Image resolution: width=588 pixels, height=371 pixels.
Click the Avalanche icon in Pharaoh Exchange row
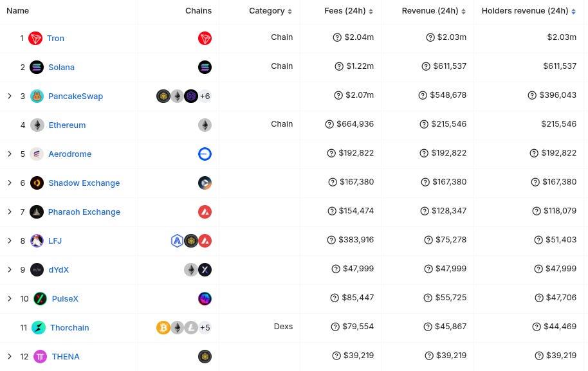pos(205,212)
